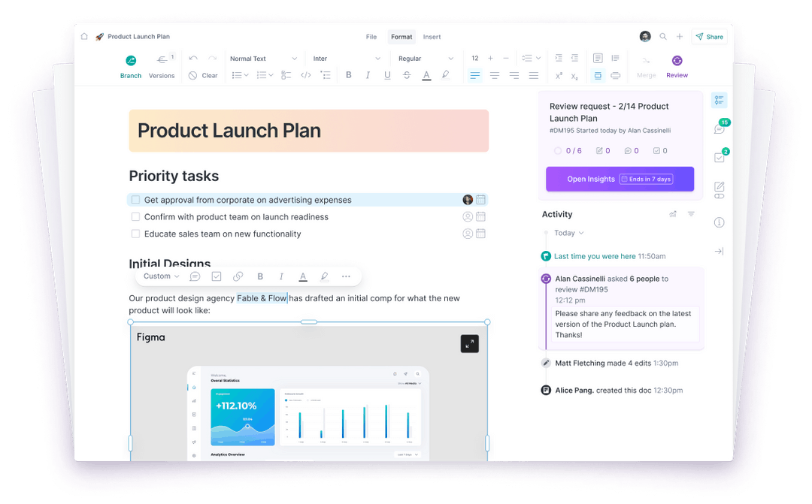Viewport: 812px width, 504px height.
Task: Align text left
Action: point(475,76)
